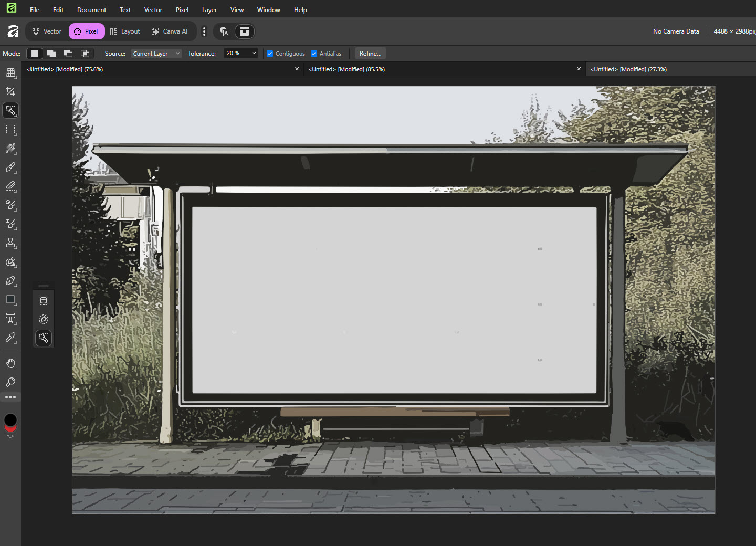This screenshot has height=546, width=756.
Task: Switch to the Vector studio
Action: (x=47, y=31)
